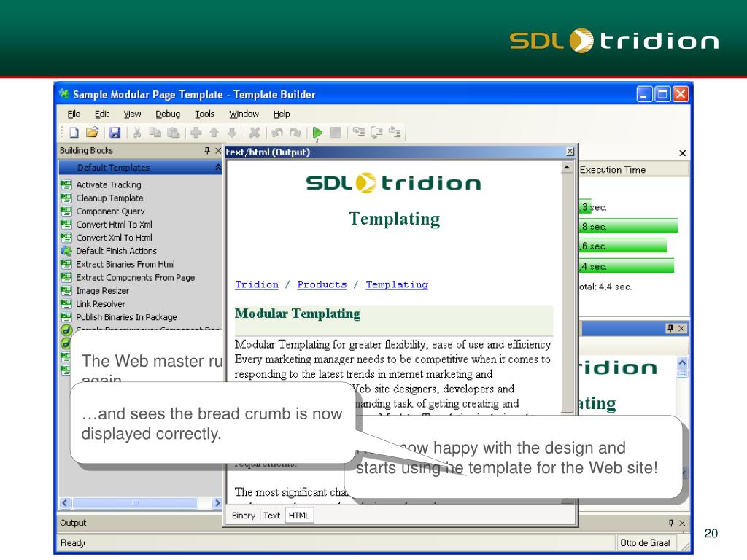Select Extract Binaries From Html block
747x560 pixels.
point(125,264)
